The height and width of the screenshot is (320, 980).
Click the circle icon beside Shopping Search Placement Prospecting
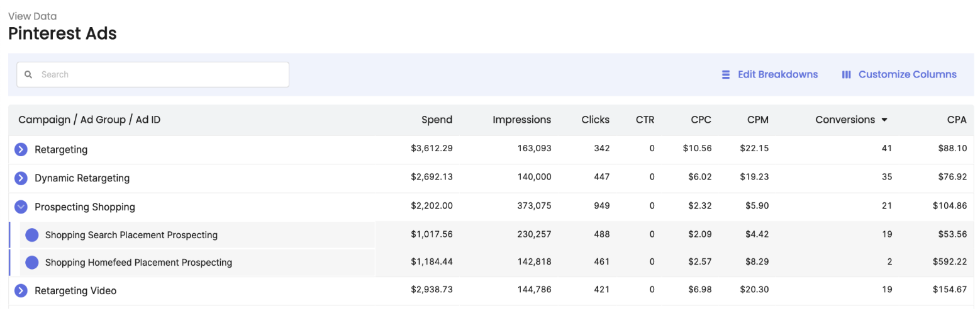pyautogui.click(x=32, y=235)
